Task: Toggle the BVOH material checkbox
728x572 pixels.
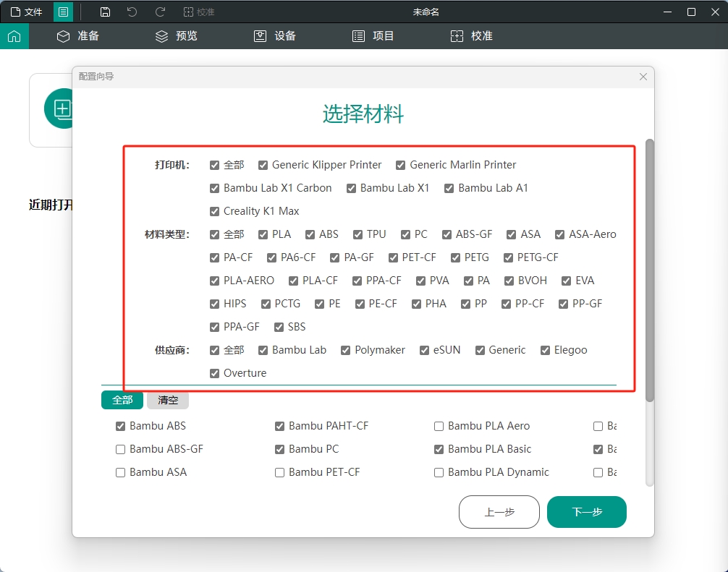Action: [x=509, y=281]
